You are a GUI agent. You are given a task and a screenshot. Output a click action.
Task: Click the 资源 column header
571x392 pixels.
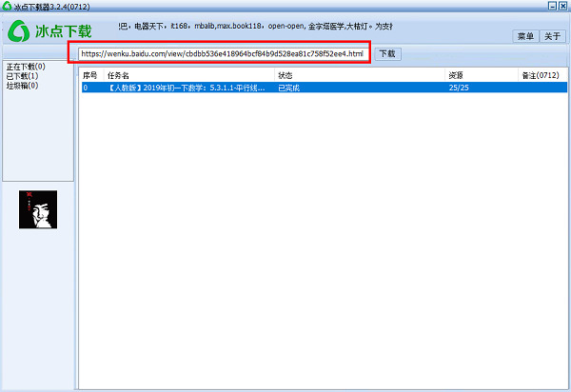[x=456, y=75]
